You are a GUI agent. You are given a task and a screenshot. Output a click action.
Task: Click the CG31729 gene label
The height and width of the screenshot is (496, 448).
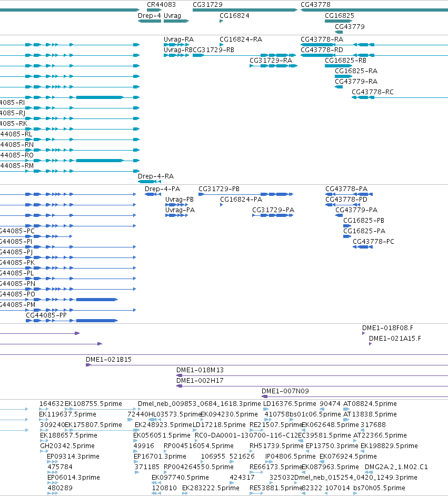tap(207, 5)
